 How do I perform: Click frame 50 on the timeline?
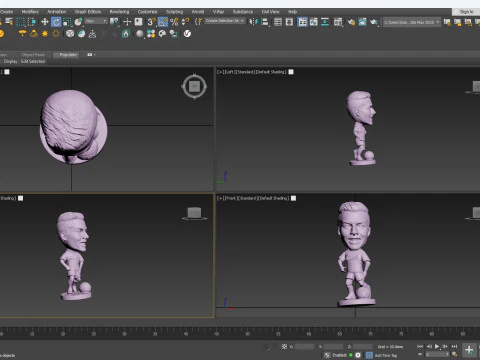[247, 333]
